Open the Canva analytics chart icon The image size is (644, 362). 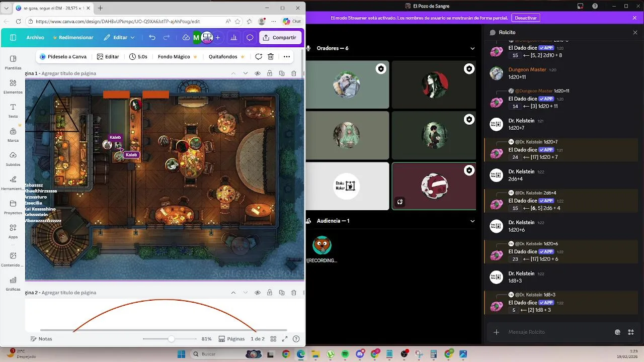pyautogui.click(x=233, y=38)
